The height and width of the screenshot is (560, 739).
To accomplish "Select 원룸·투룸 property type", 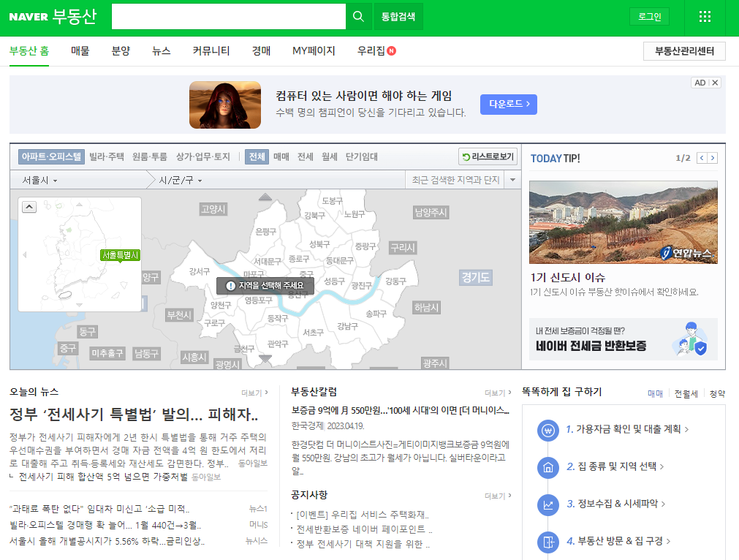I will pos(149,156).
